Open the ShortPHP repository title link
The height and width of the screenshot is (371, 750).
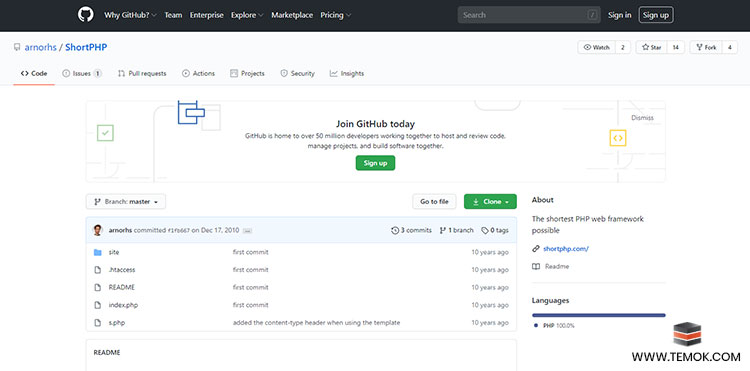pos(86,47)
